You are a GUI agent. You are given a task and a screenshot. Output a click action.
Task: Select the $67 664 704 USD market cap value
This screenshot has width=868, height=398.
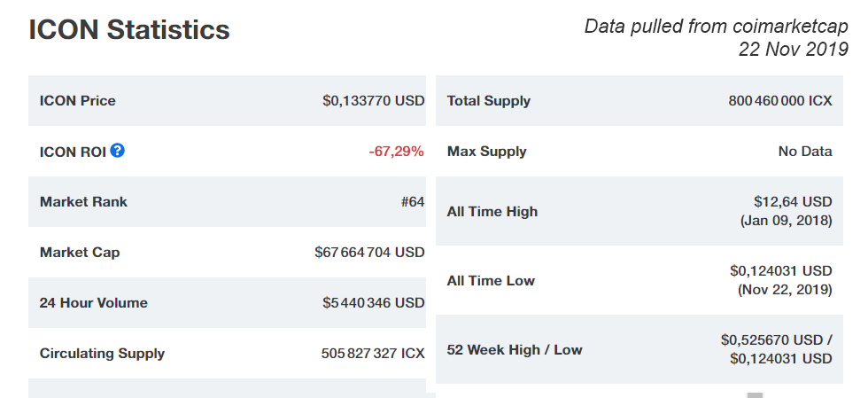[x=370, y=253]
